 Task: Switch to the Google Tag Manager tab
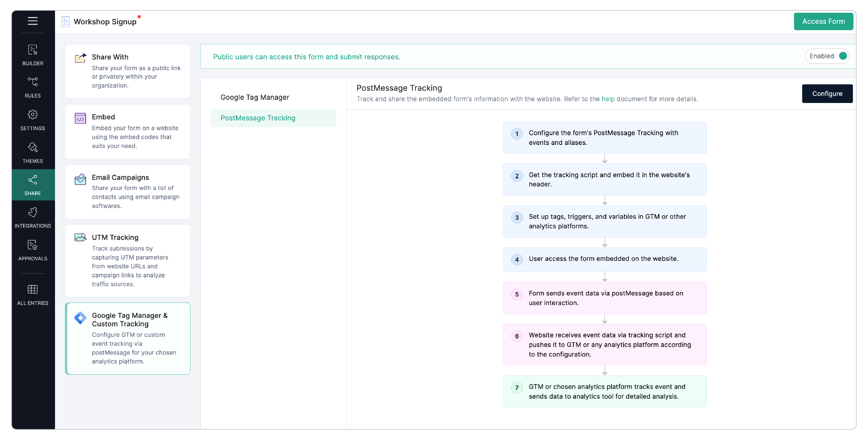click(255, 97)
